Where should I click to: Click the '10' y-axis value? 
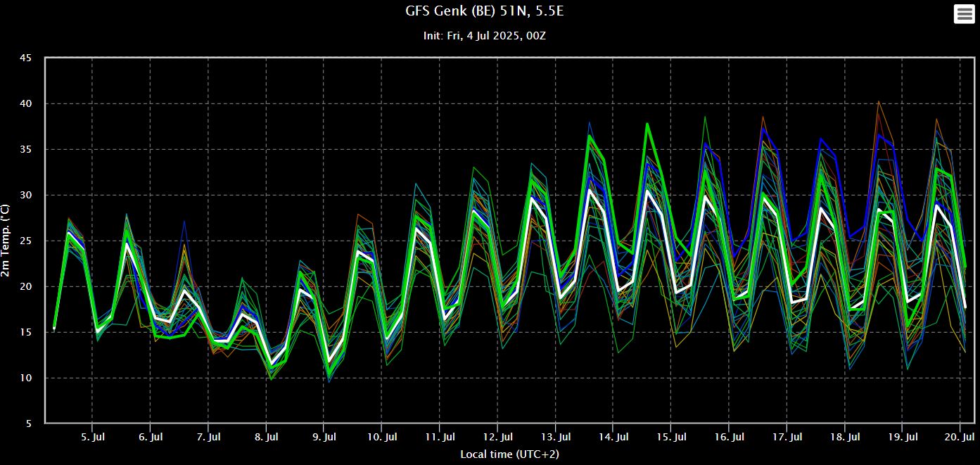click(x=26, y=378)
